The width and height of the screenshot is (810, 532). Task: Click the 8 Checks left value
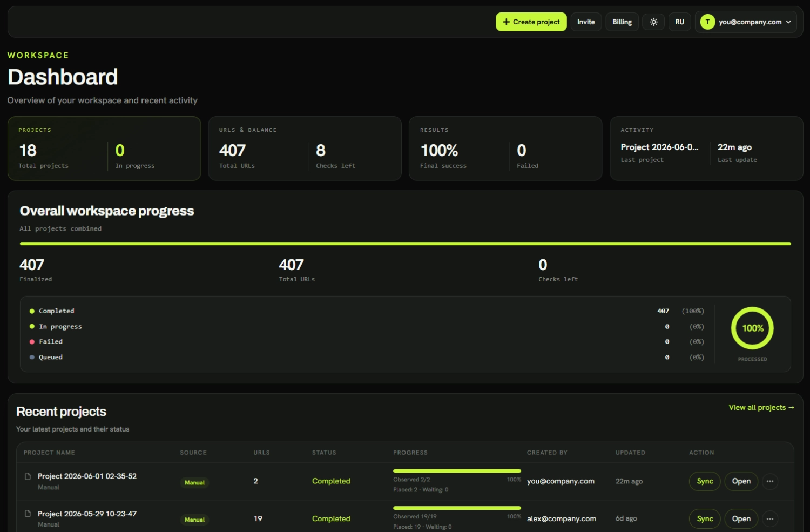click(321, 150)
